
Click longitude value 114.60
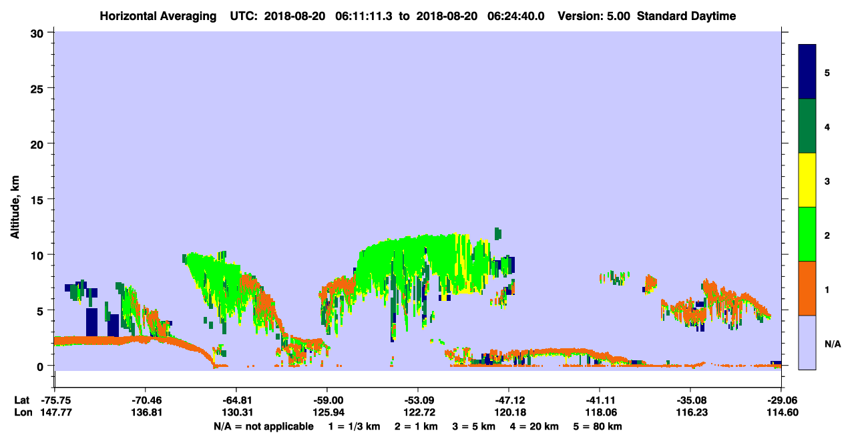pos(781,413)
